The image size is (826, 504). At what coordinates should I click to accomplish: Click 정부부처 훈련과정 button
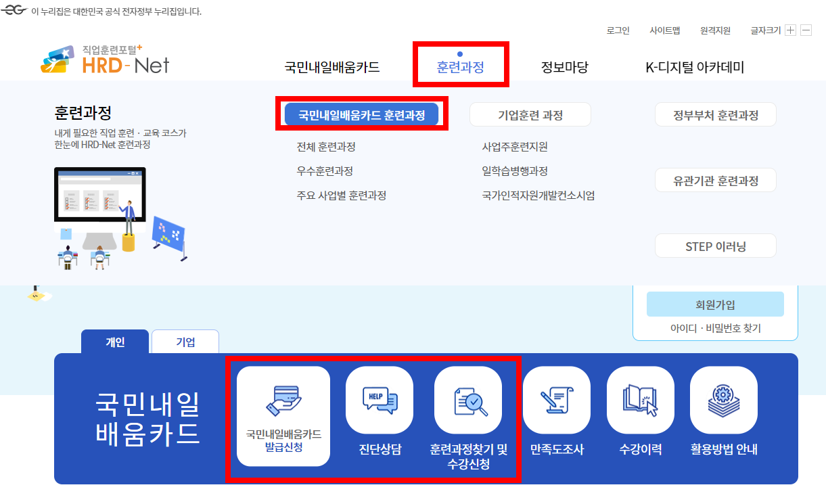click(x=716, y=115)
